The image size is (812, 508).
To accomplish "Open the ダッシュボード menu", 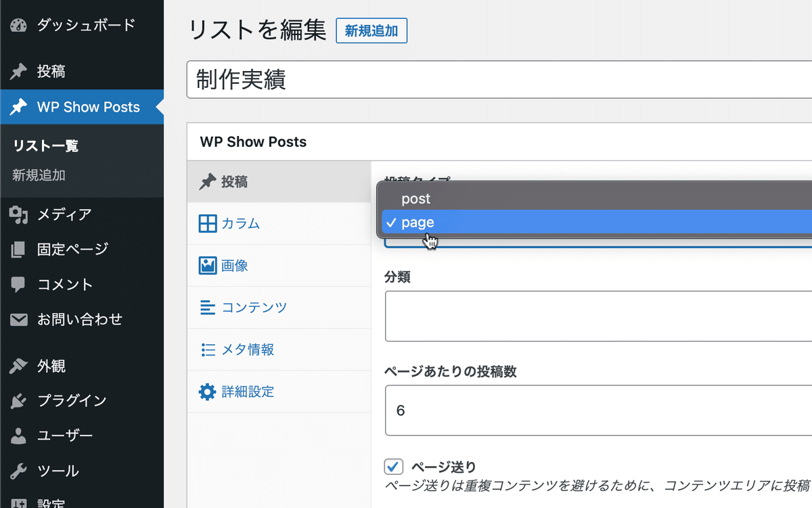I will (x=82, y=26).
